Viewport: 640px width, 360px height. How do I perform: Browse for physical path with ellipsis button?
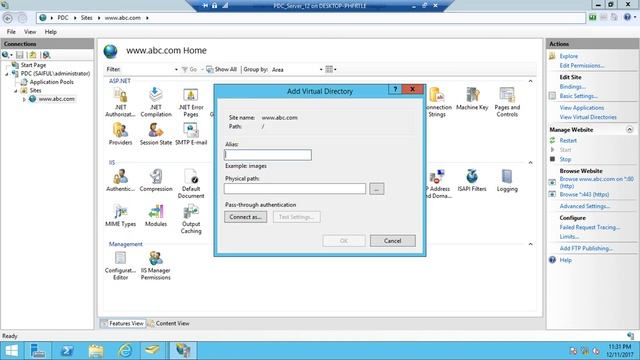tap(376, 189)
